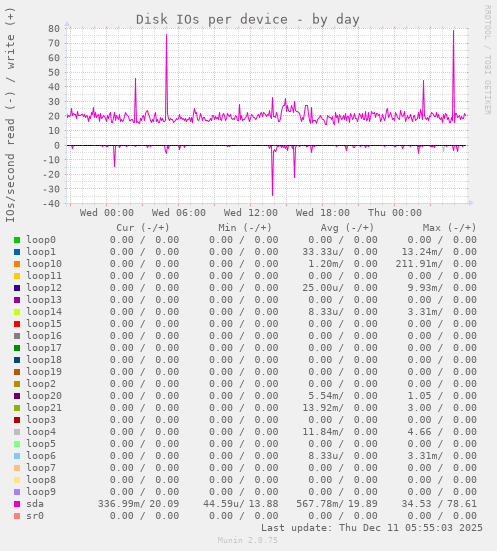Click the 'loop4' legend label
Screen dimensions: 497x551
41,432
